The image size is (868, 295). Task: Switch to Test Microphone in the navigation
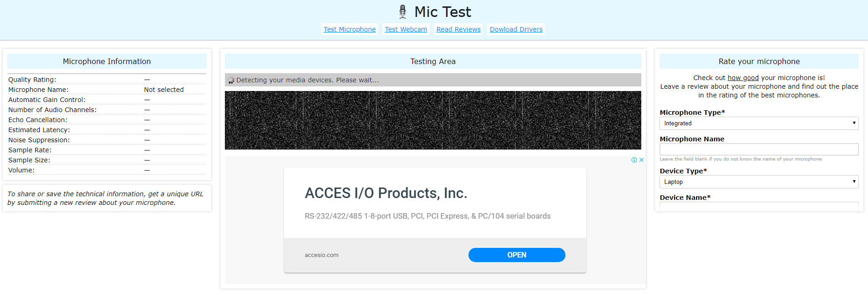click(x=349, y=29)
